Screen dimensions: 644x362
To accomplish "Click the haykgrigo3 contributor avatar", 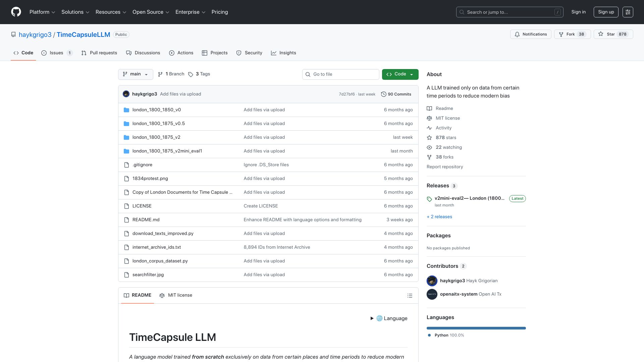I will coord(432,281).
